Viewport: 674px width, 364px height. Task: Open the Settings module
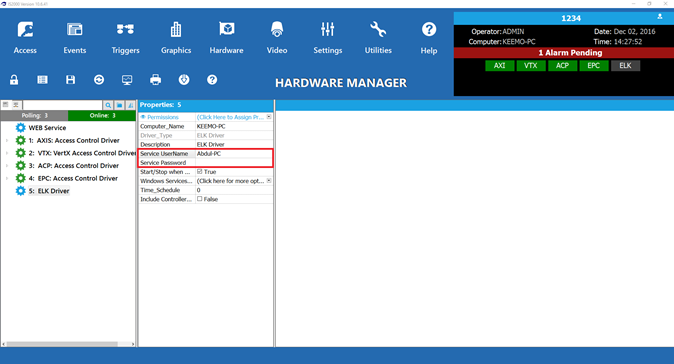pyautogui.click(x=328, y=38)
